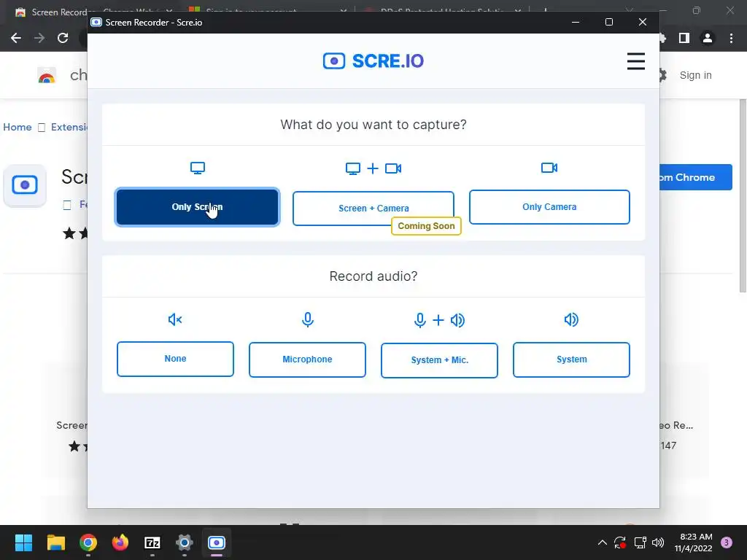
Task: Click the monitor icon above Only Screen
Action: click(x=197, y=168)
